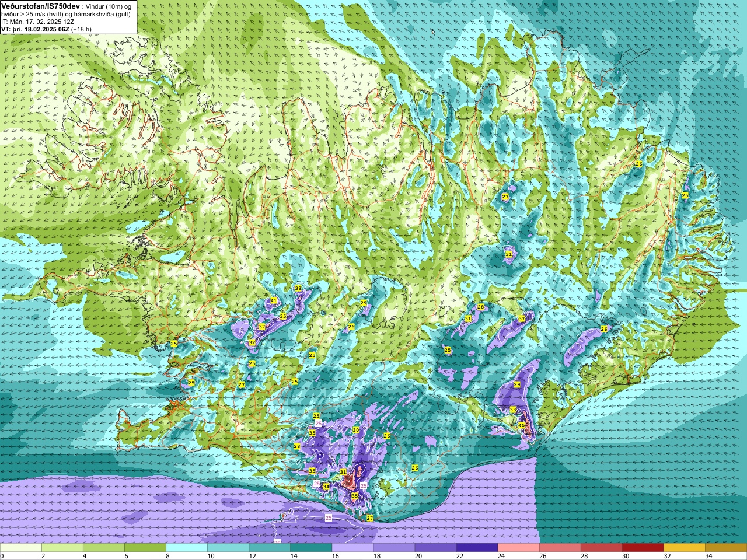This screenshot has width=747, height=560.
Task: Click the 'IT: Mán. 17. 02. 2025 12Z' line
Action: [x=38, y=21]
